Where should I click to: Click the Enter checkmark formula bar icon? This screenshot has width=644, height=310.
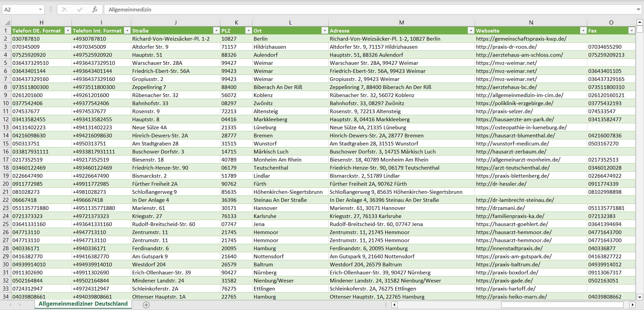79,9
